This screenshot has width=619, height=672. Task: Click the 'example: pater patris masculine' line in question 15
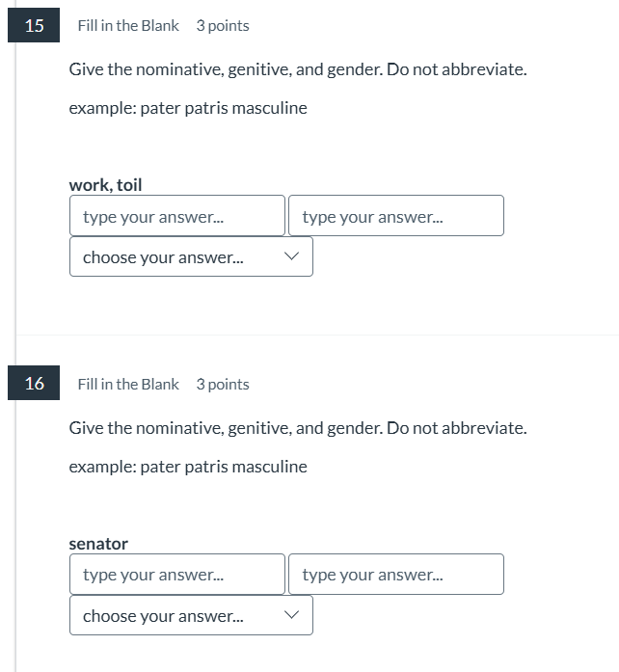click(188, 108)
